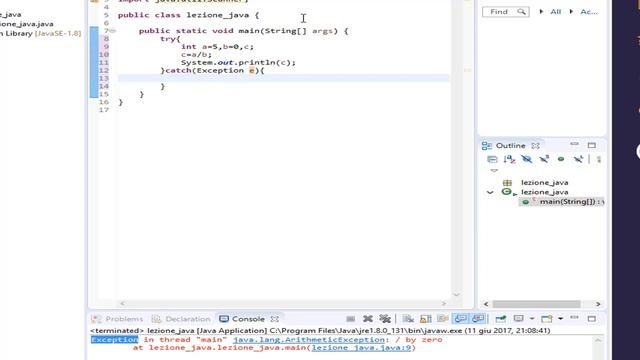Toggle Hide Fields in Outline toolbar

(x=527, y=159)
